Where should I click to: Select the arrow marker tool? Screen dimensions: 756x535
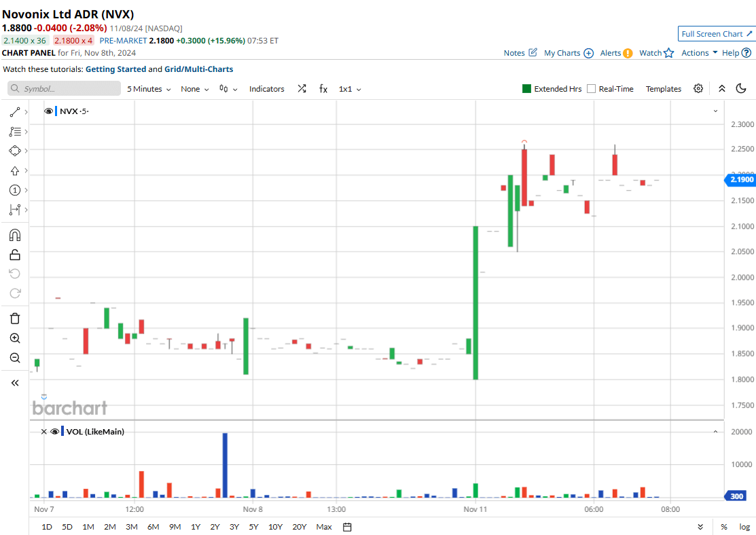(x=15, y=170)
